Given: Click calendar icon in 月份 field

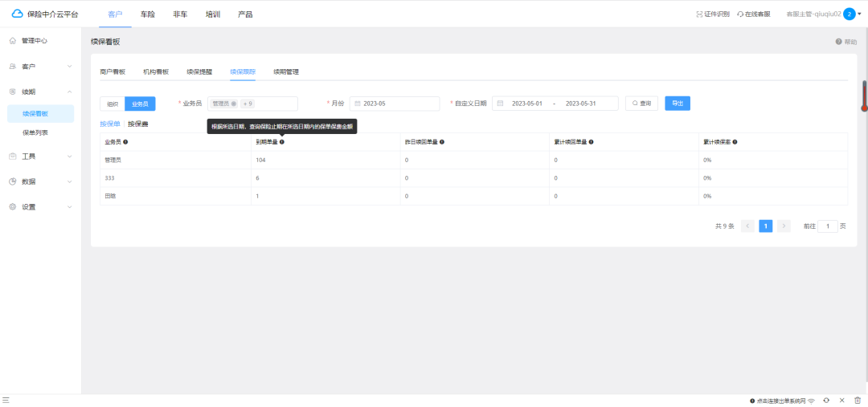Looking at the screenshot, I should (358, 104).
